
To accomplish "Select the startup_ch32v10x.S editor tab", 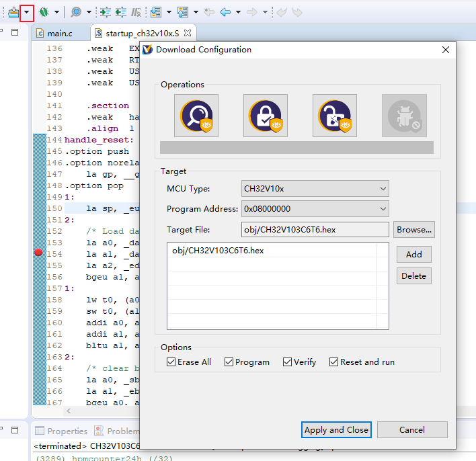I will click(143, 33).
